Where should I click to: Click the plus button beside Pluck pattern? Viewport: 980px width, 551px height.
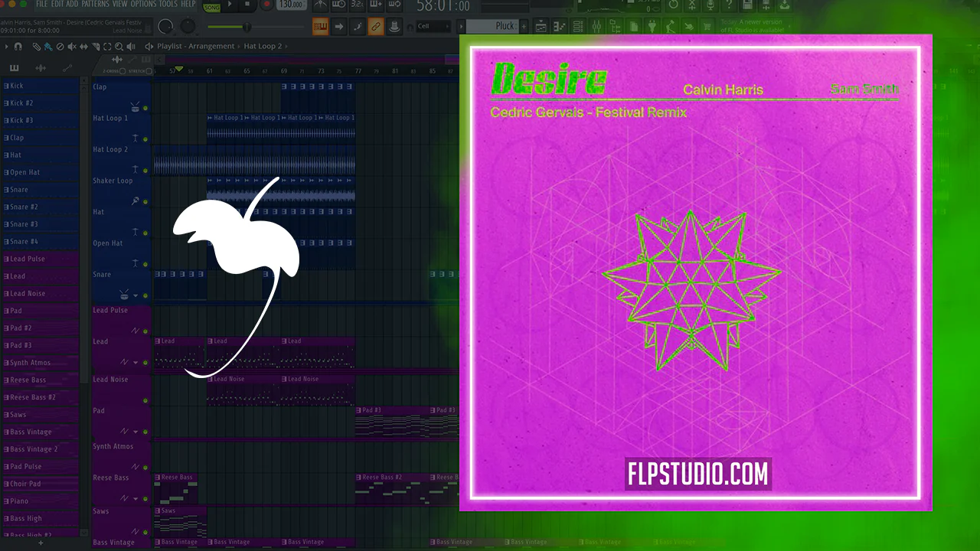tap(524, 26)
